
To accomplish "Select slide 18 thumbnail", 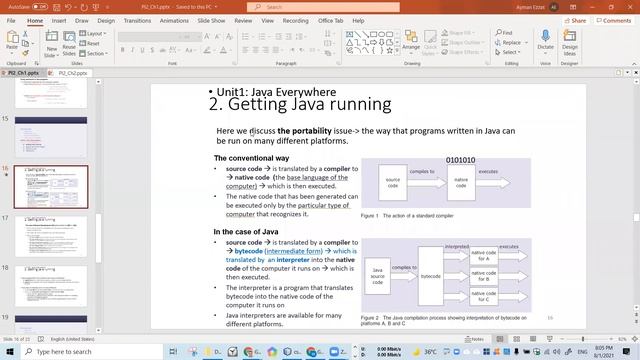I will 51,286.
